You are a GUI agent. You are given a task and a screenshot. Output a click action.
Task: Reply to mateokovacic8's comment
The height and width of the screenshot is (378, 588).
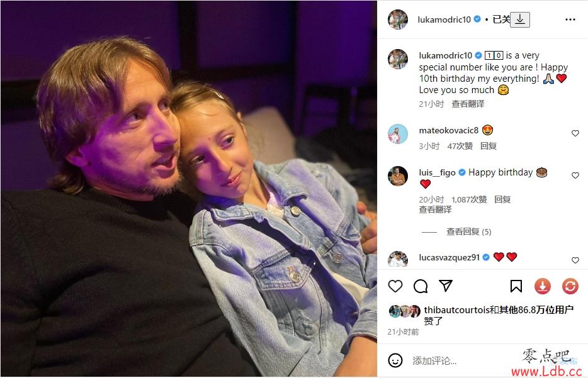[x=489, y=146]
